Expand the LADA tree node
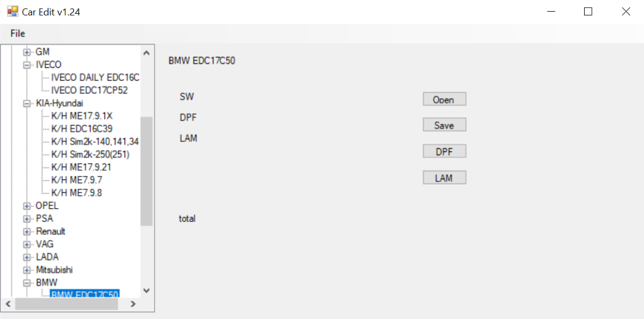 [27, 257]
